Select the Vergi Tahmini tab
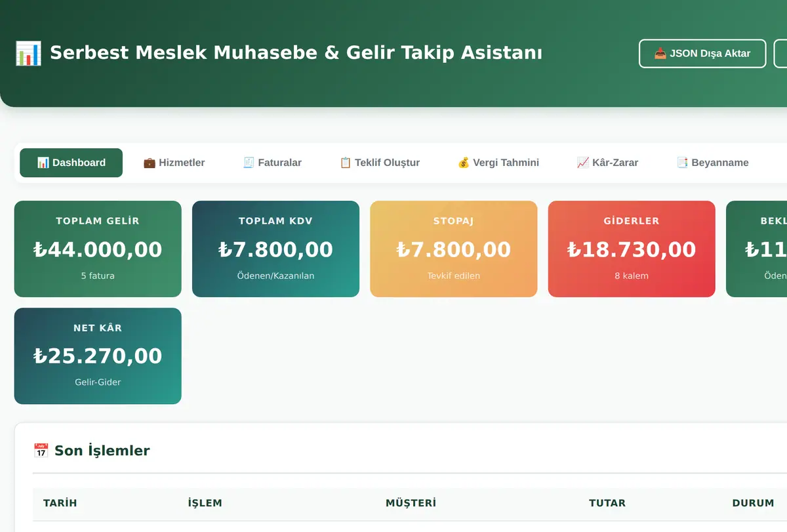This screenshot has width=787, height=532. pos(498,163)
